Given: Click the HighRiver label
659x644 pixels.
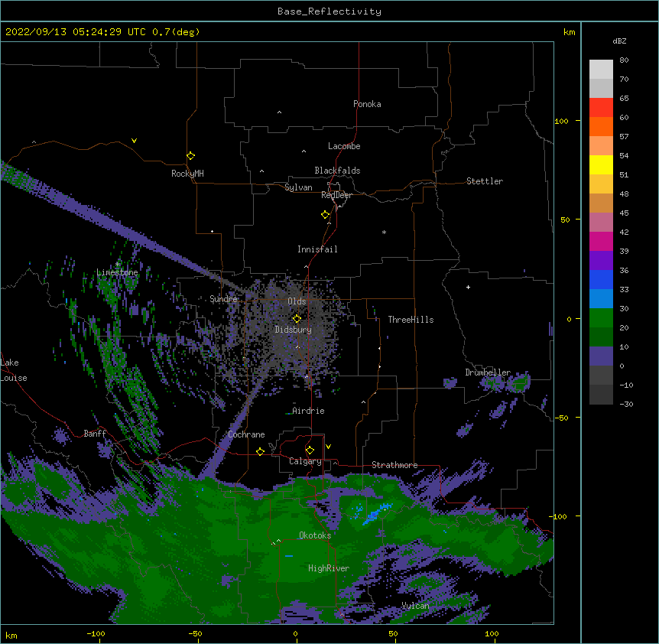Looking at the screenshot, I should (329, 568).
